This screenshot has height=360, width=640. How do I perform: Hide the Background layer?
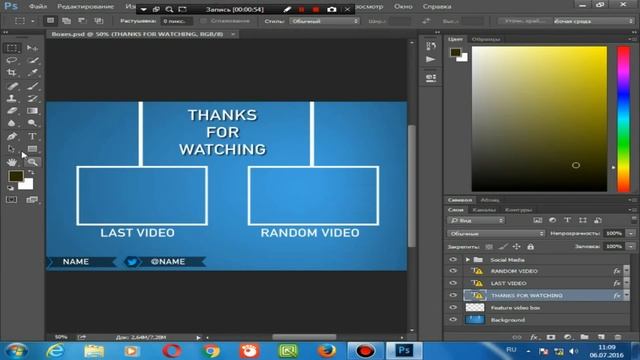coord(453,320)
